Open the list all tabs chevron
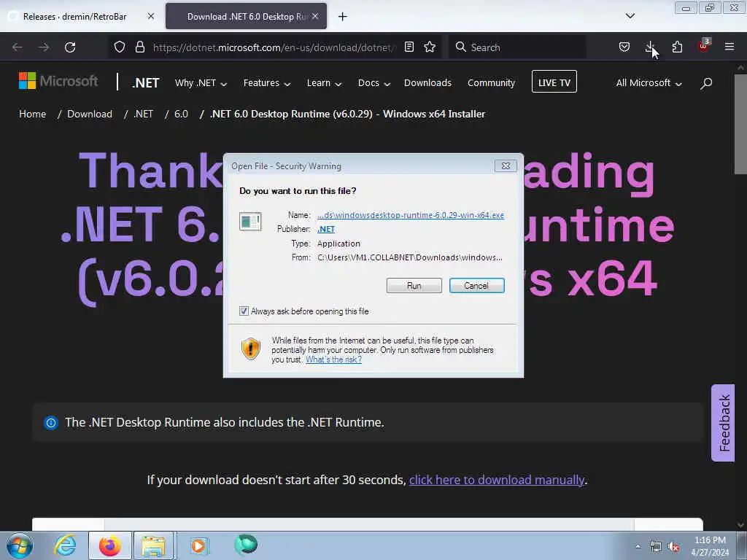The width and height of the screenshot is (747, 560). pyautogui.click(x=630, y=16)
